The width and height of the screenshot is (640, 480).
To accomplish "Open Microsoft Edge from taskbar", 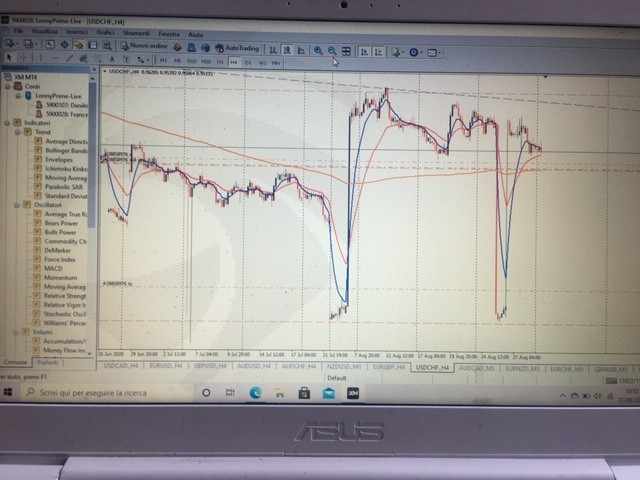I will coord(256,393).
